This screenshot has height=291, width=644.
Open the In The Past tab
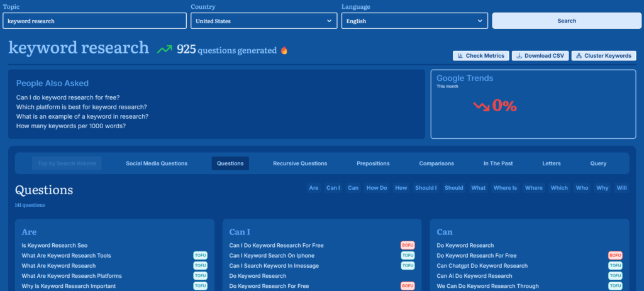point(498,163)
